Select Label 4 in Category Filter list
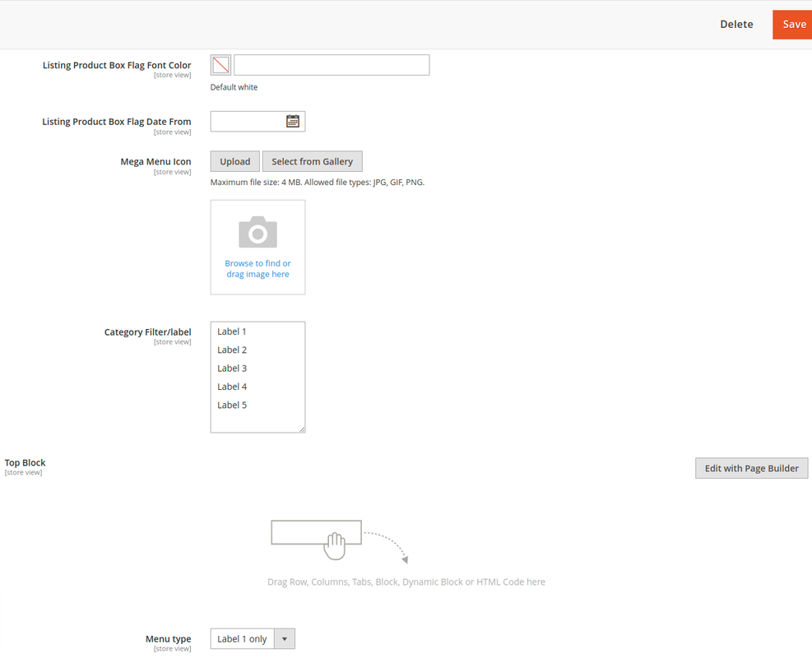This screenshot has height=658, width=812. (x=258, y=387)
